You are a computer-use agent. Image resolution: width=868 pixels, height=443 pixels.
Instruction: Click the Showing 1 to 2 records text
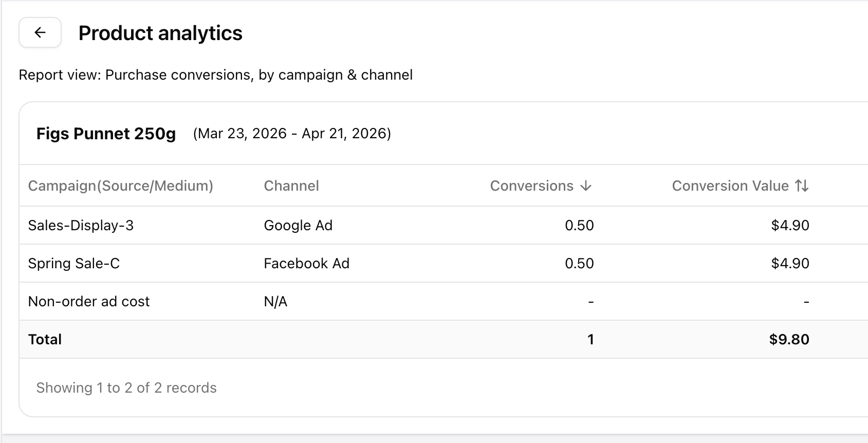pyautogui.click(x=126, y=387)
